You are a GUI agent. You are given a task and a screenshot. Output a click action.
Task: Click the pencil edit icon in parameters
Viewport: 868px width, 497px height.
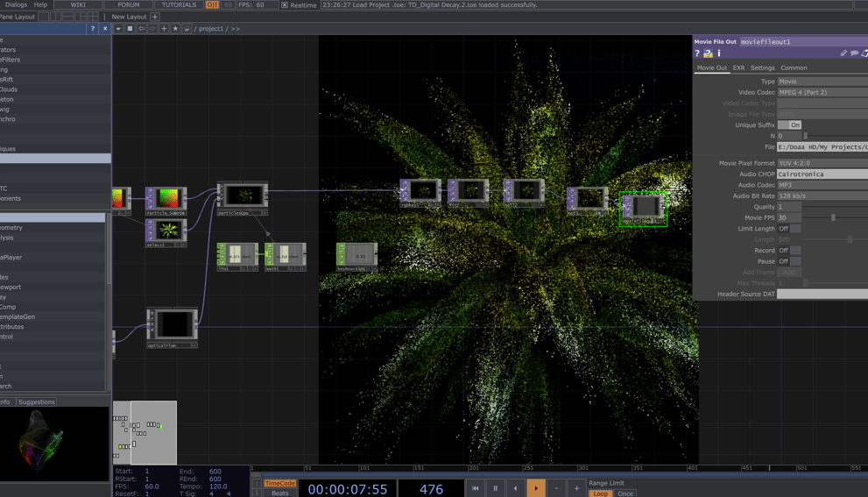click(843, 53)
